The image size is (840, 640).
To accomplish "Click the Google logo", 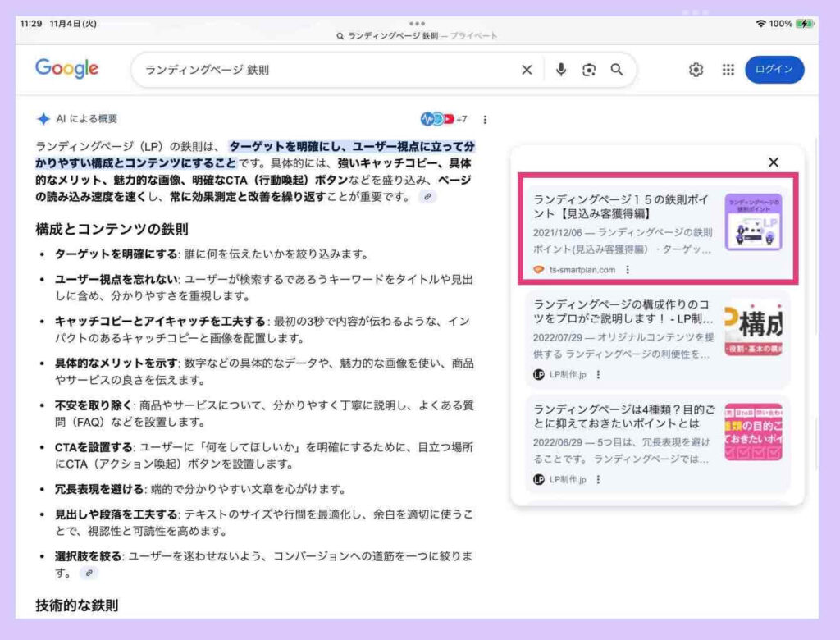I will 66,70.
